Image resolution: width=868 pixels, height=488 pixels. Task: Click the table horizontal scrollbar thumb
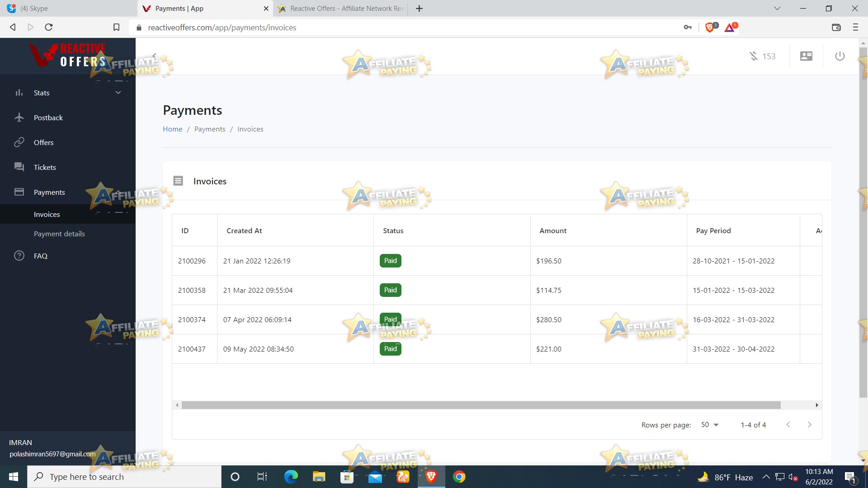(x=481, y=405)
